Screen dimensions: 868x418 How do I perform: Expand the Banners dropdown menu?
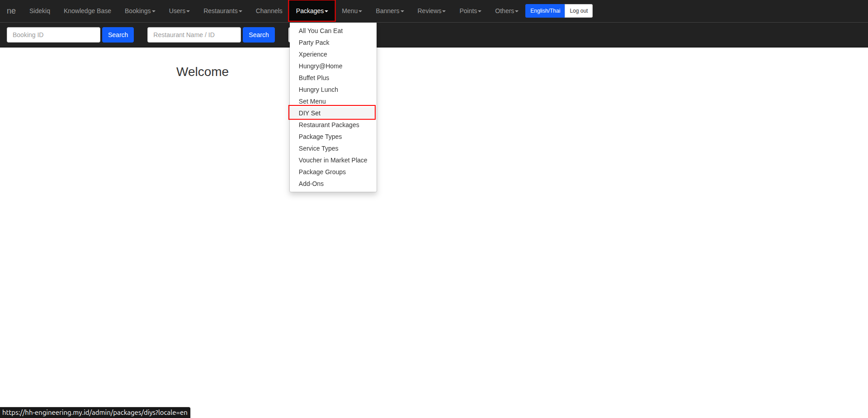(389, 11)
